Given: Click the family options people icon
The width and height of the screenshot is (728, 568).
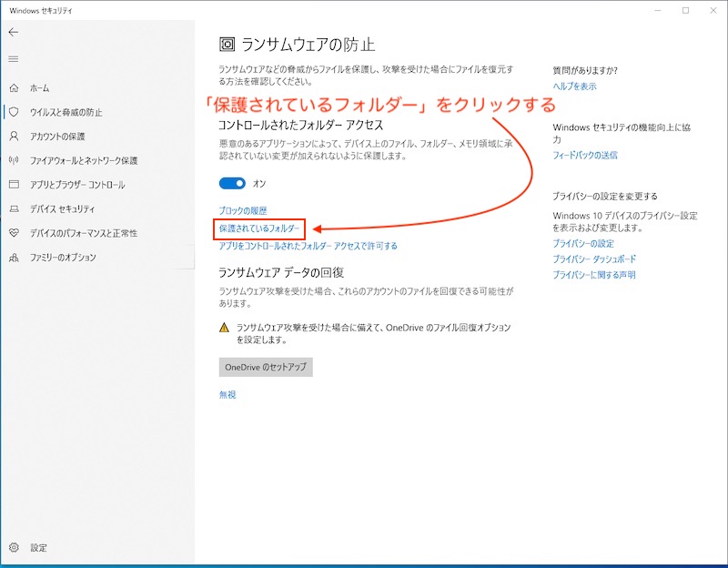Looking at the screenshot, I should coord(14,258).
